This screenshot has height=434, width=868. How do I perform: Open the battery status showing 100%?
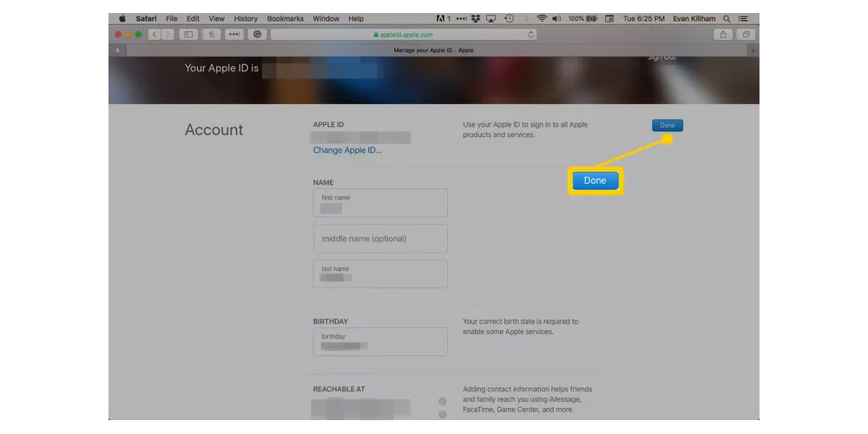pyautogui.click(x=583, y=18)
